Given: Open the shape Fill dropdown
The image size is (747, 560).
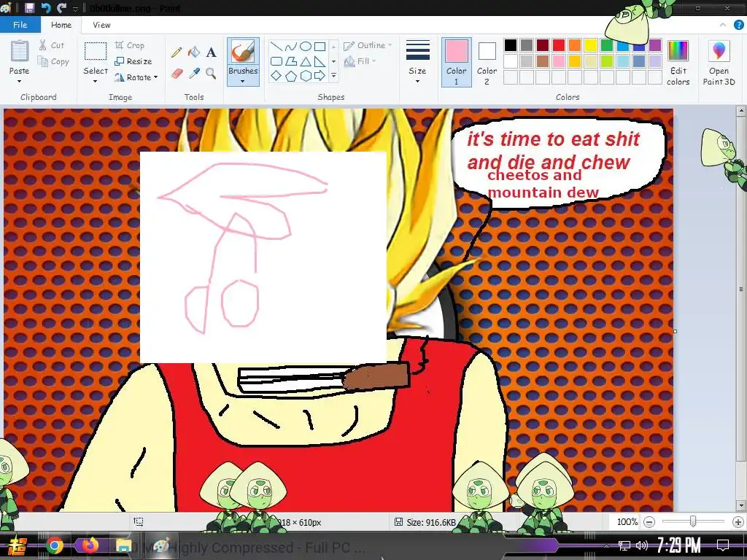Looking at the screenshot, I should (360, 61).
